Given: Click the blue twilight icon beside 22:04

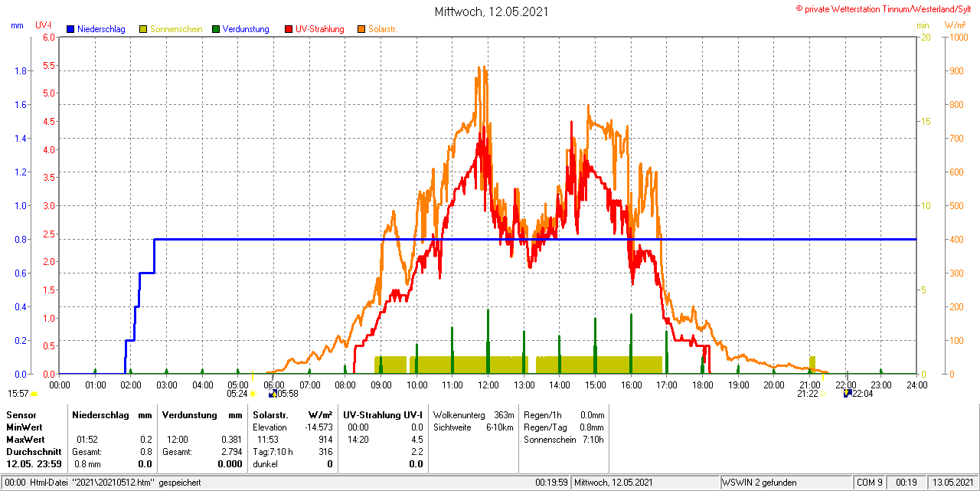Looking at the screenshot, I should [x=848, y=394].
